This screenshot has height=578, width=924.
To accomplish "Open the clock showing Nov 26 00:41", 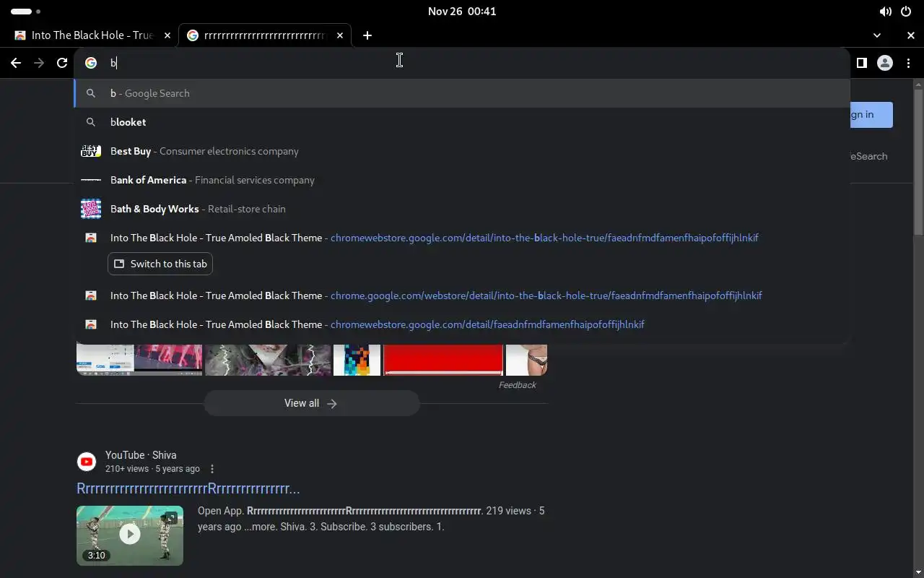I will pos(462,12).
